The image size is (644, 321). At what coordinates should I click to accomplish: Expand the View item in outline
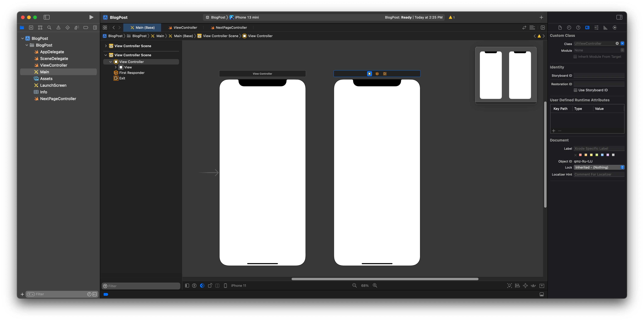pyautogui.click(x=116, y=67)
